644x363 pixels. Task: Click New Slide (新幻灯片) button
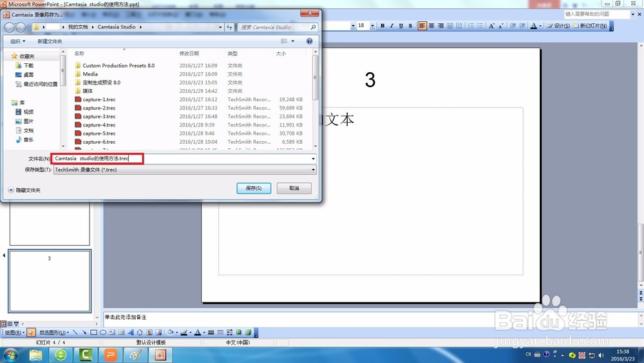pyautogui.click(x=590, y=26)
